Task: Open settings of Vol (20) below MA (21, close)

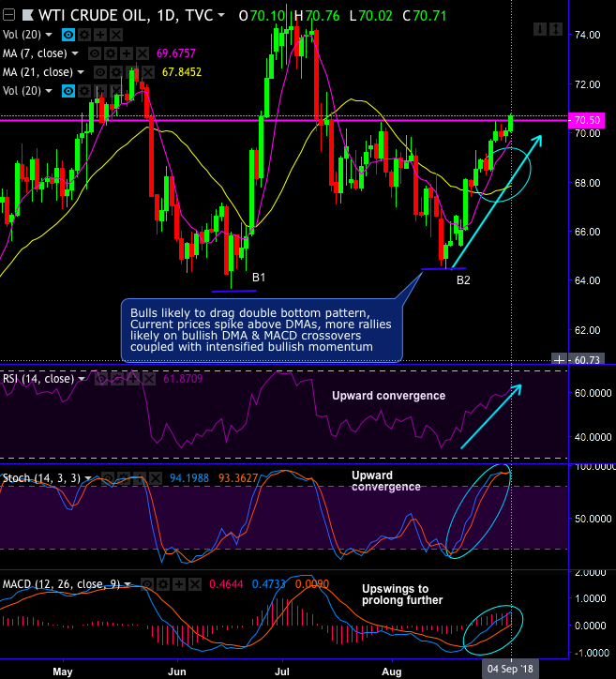Action: click(x=84, y=91)
